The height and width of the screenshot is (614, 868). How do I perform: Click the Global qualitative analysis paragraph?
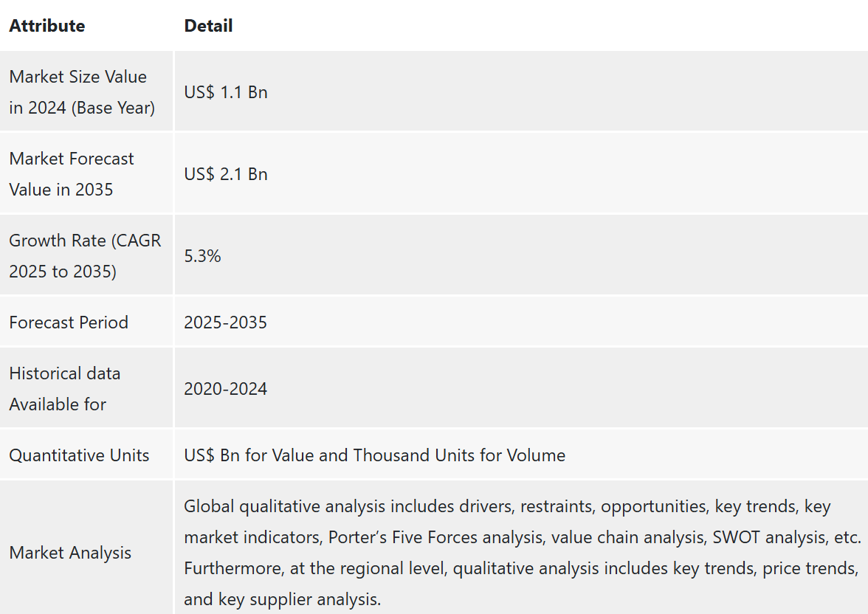pyautogui.click(x=523, y=553)
